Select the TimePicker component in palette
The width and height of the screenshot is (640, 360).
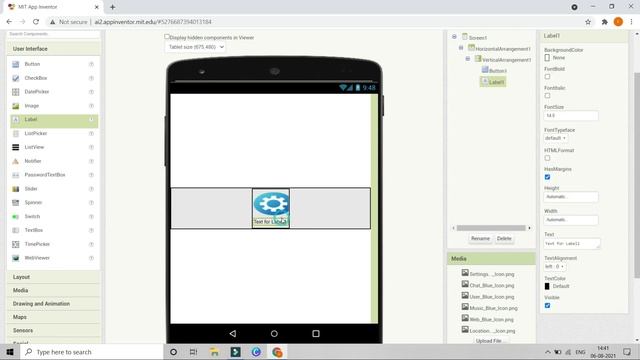53,244
